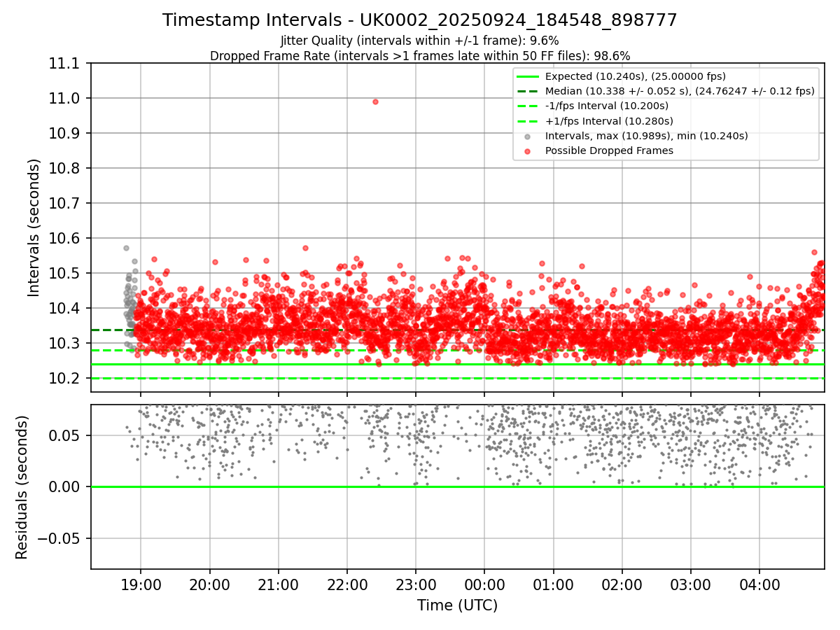Click the 'Intervals (seconds)' y-axis label
The width and height of the screenshot is (840, 630).
tap(34, 227)
